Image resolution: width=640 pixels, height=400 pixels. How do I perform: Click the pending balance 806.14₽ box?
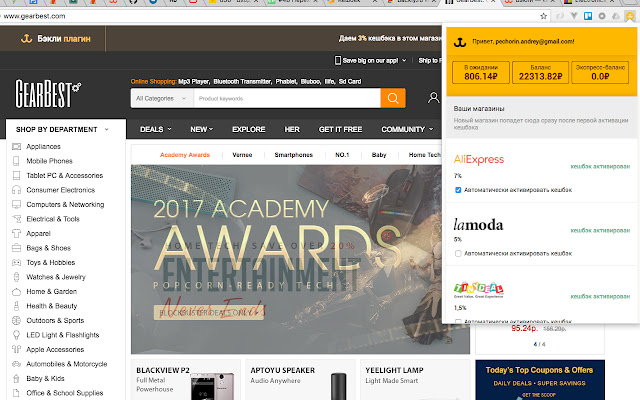pyautogui.click(x=481, y=72)
